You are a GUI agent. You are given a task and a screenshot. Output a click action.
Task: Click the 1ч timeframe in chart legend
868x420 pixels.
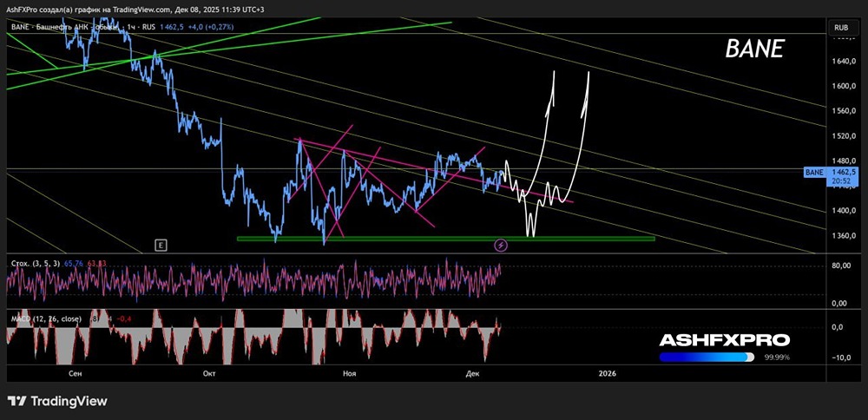(x=130, y=28)
